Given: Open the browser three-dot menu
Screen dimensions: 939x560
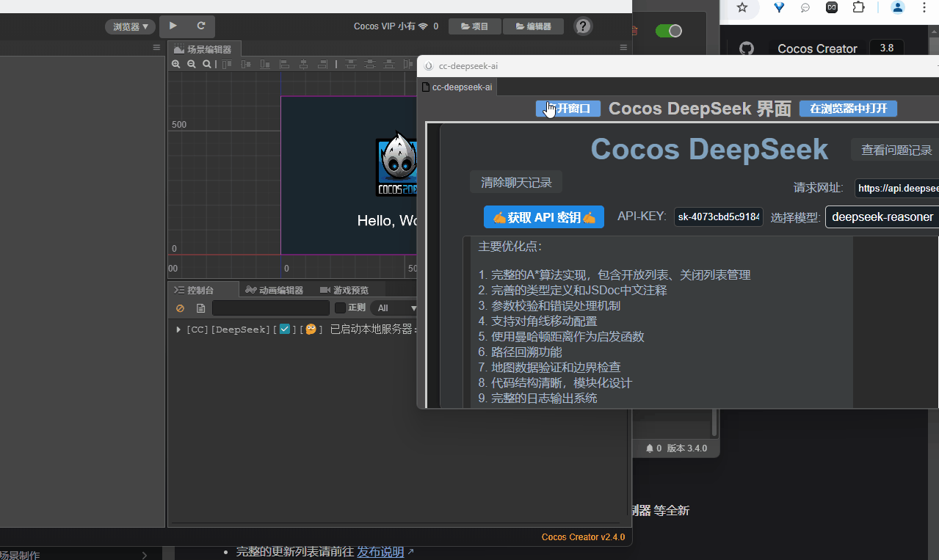Looking at the screenshot, I should (924, 8).
